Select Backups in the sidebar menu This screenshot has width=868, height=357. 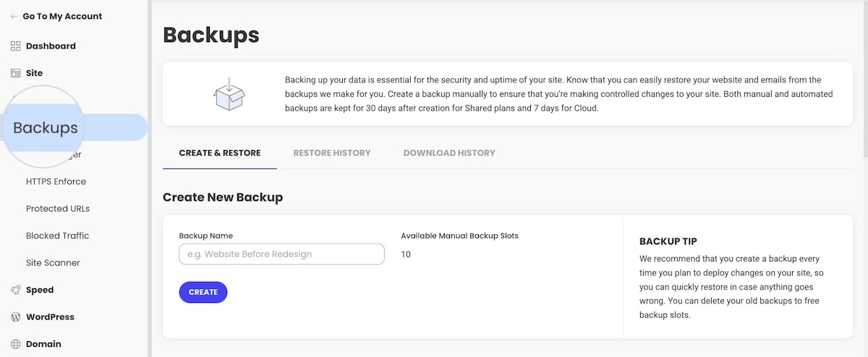pyautogui.click(x=46, y=128)
